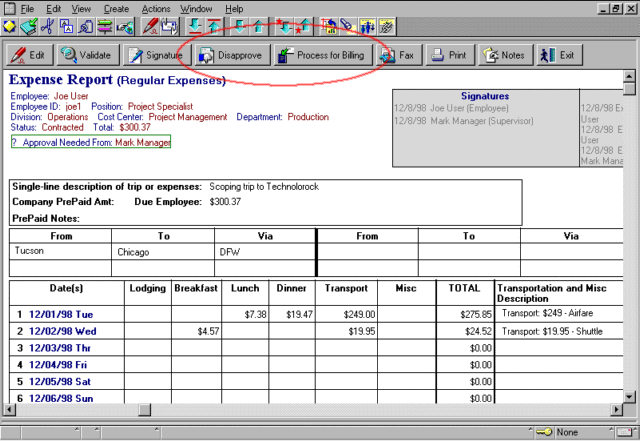Click the vertical scrollbar up arrow

point(629,76)
